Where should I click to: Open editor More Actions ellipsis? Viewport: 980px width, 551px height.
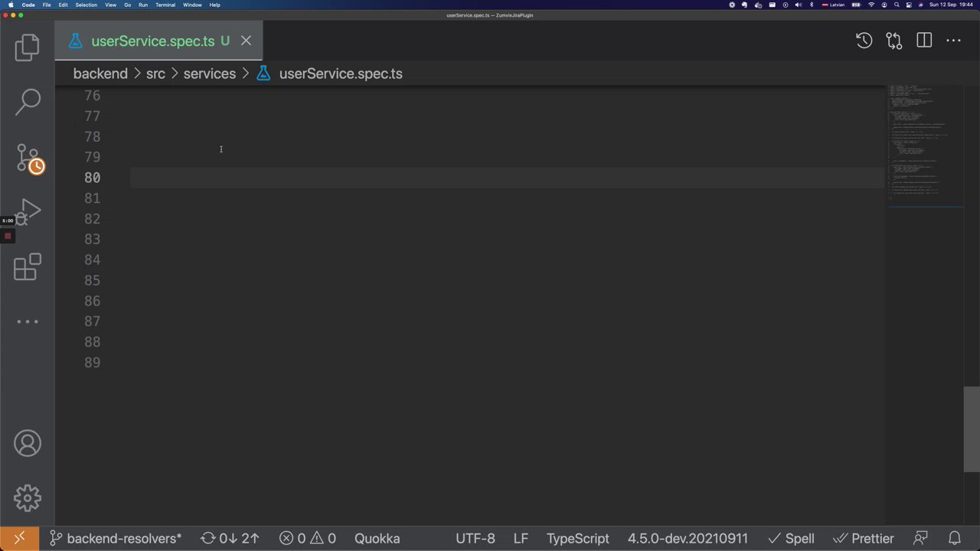tap(953, 41)
